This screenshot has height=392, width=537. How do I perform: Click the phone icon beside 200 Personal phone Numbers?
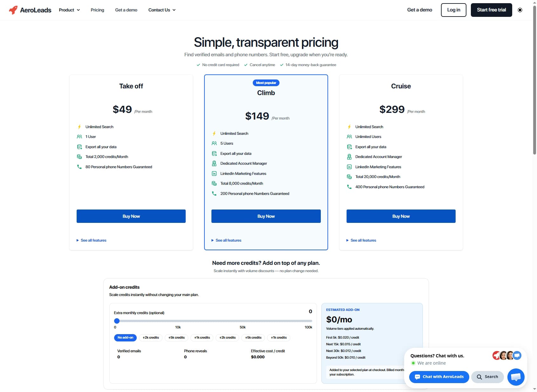pyautogui.click(x=214, y=194)
